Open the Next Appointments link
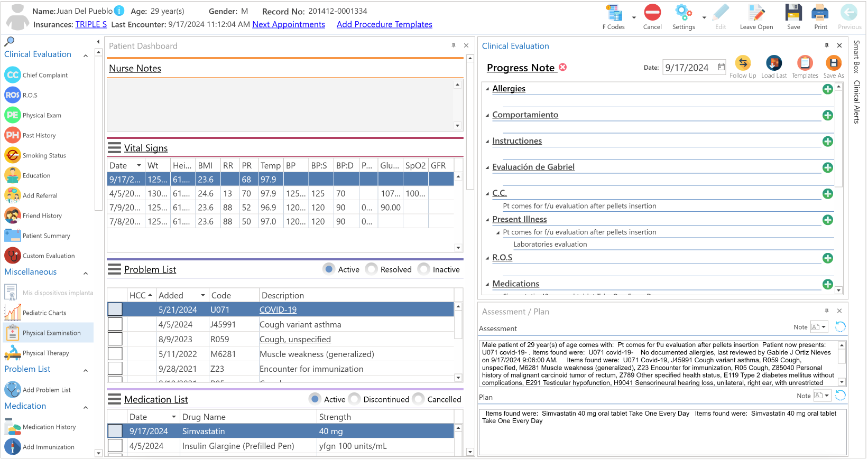The height and width of the screenshot is (460, 868). tap(289, 24)
